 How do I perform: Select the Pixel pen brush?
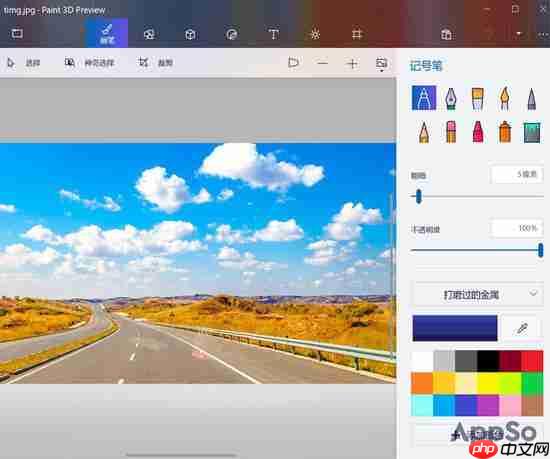point(531,99)
